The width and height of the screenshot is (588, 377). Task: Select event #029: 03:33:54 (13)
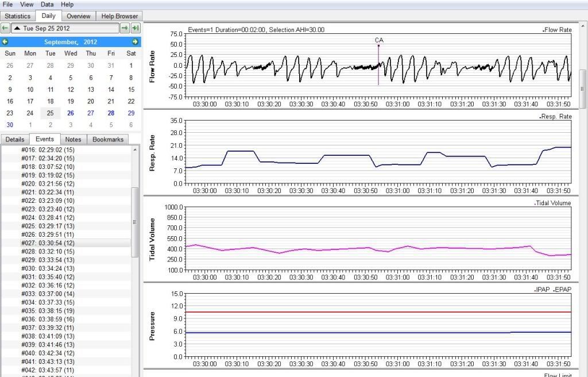tap(48, 260)
